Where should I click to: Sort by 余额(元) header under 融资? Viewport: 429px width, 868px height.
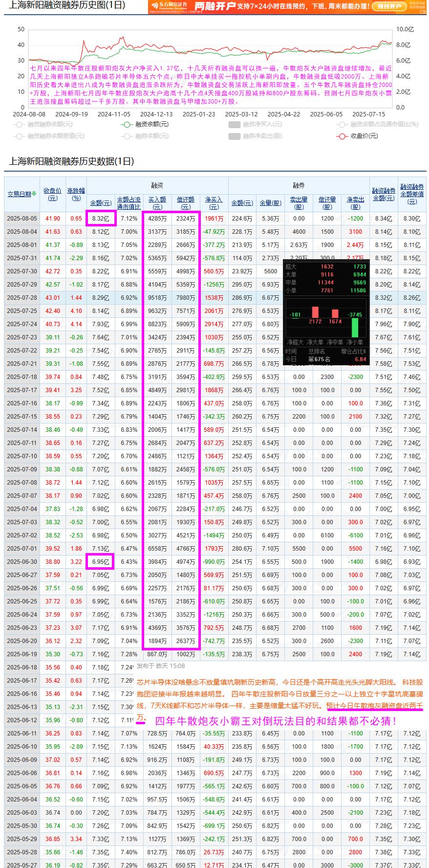click(101, 203)
